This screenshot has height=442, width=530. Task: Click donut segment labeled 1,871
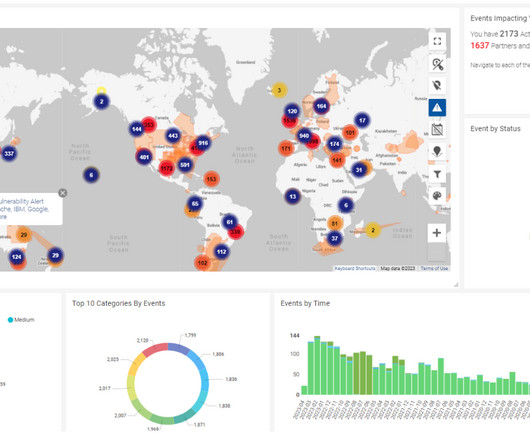point(184,417)
